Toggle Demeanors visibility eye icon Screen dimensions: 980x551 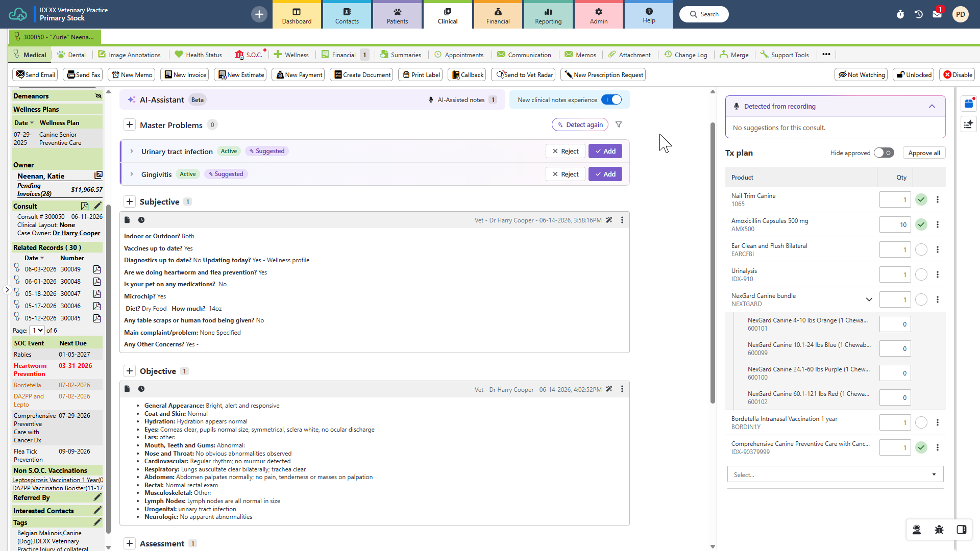tap(99, 96)
